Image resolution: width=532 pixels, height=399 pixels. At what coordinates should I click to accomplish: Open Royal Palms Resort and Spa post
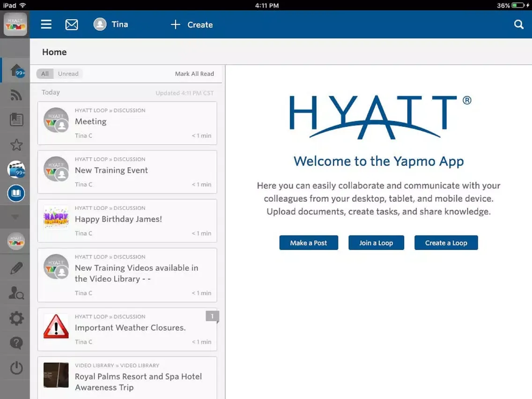click(127, 378)
